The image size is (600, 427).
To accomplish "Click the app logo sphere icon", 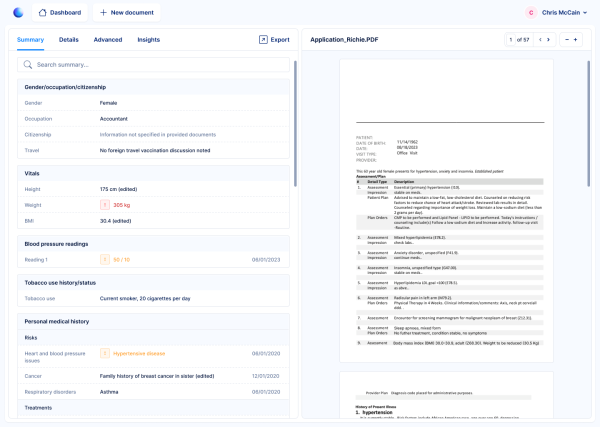I will click(x=18, y=13).
